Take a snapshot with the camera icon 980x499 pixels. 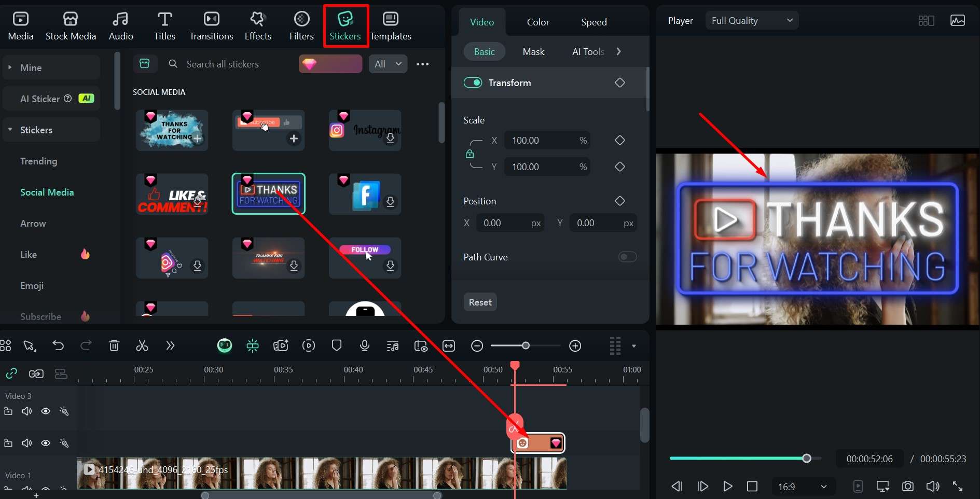[908, 487]
